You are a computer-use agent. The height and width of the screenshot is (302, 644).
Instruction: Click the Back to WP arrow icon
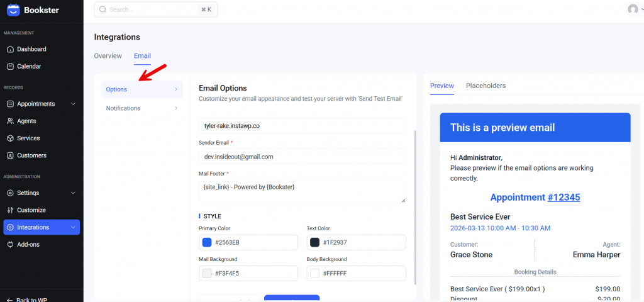coord(10,300)
